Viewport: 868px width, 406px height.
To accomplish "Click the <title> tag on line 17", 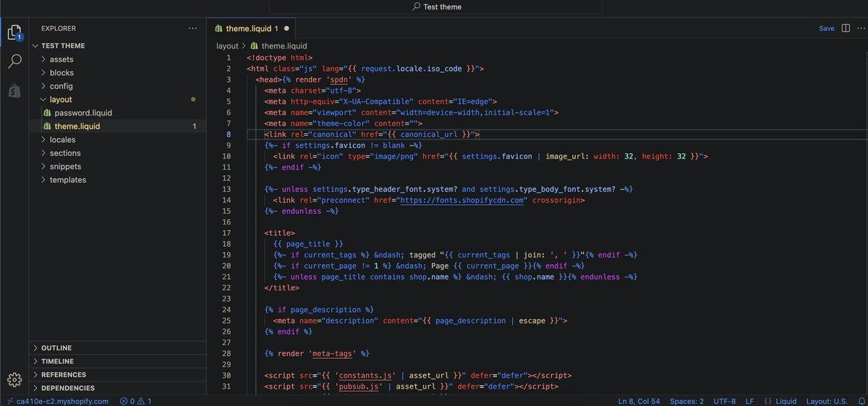I will pyautogui.click(x=279, y=233).
